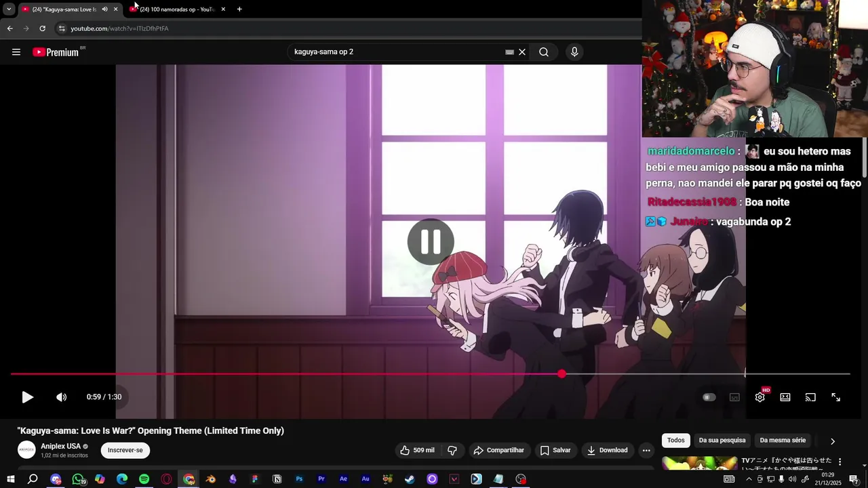The height and width of the screenshot is (488, 868).
Task: Toggle the autoplay switch in the player
Action: click(709, 397)
